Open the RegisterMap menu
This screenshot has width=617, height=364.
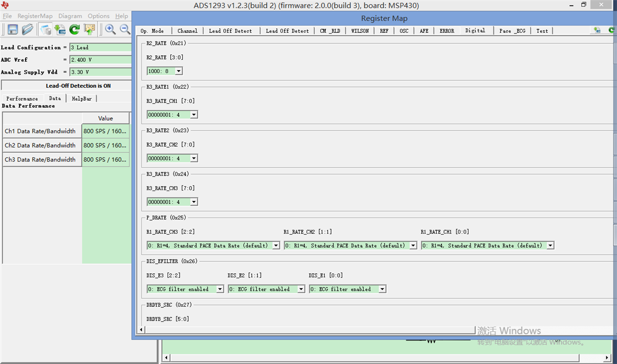click(x=35, y=16)
